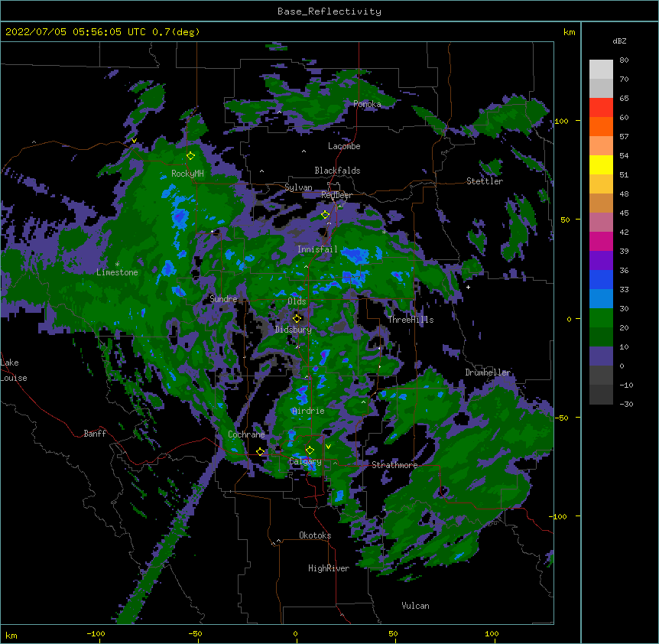Click the Strathmore label
Viewport: 659px width, 644px height.
tap(394, 464)
